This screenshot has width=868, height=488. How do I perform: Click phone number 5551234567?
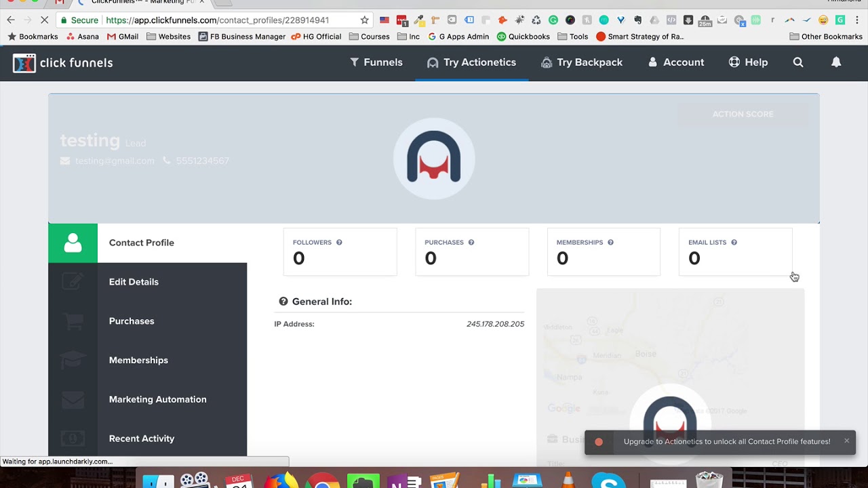(202, 161)
